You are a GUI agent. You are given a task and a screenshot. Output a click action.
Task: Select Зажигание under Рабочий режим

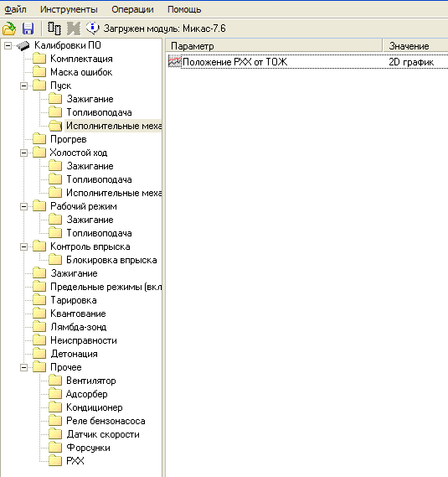[90, 220]
